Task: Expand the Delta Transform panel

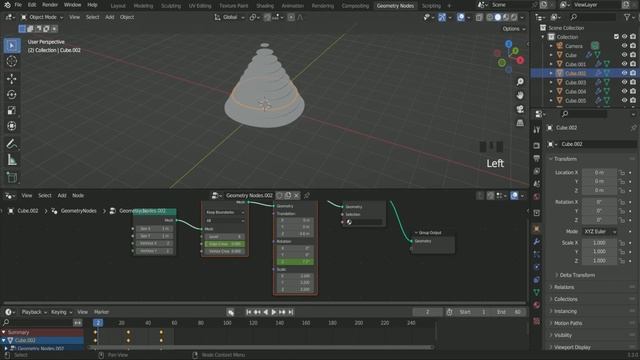Action: [x=577, y=275]
